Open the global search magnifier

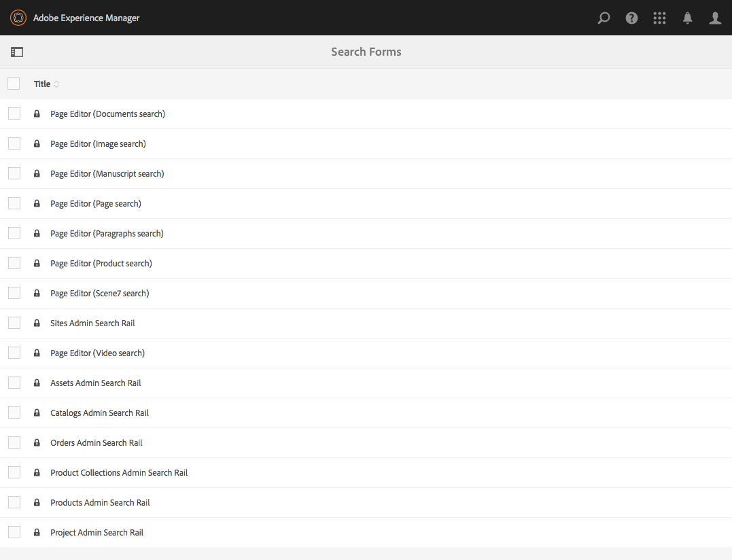[x=604, y=18]
